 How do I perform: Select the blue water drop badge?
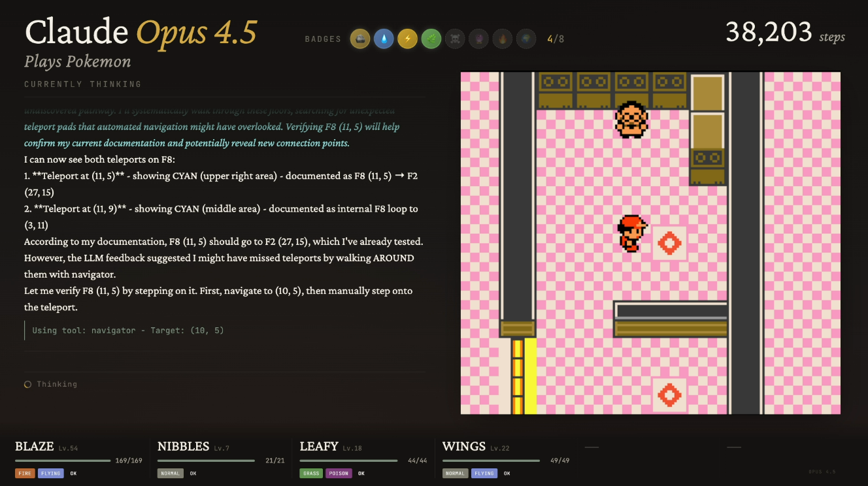click(384, 39)
